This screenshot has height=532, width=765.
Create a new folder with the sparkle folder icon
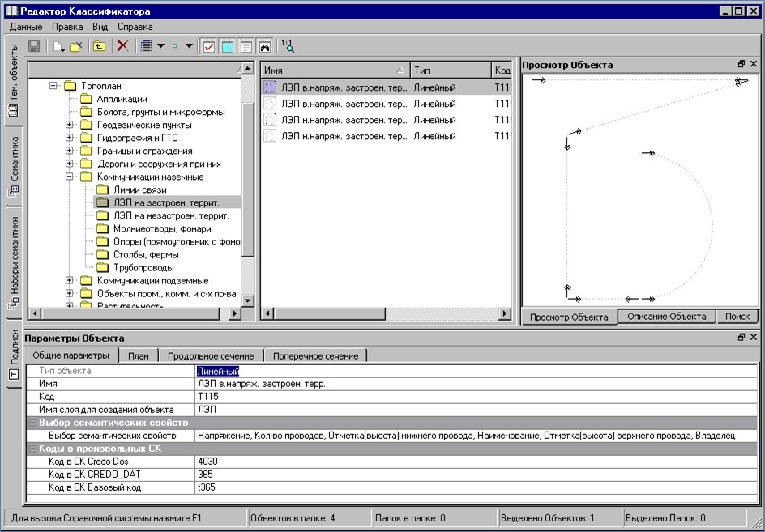(x=76, y=46)
